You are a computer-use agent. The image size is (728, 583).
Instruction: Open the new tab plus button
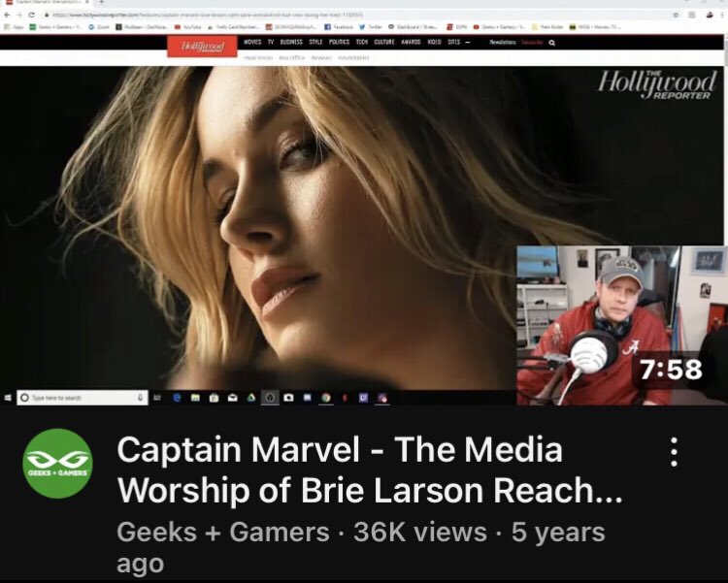(101, 2)
